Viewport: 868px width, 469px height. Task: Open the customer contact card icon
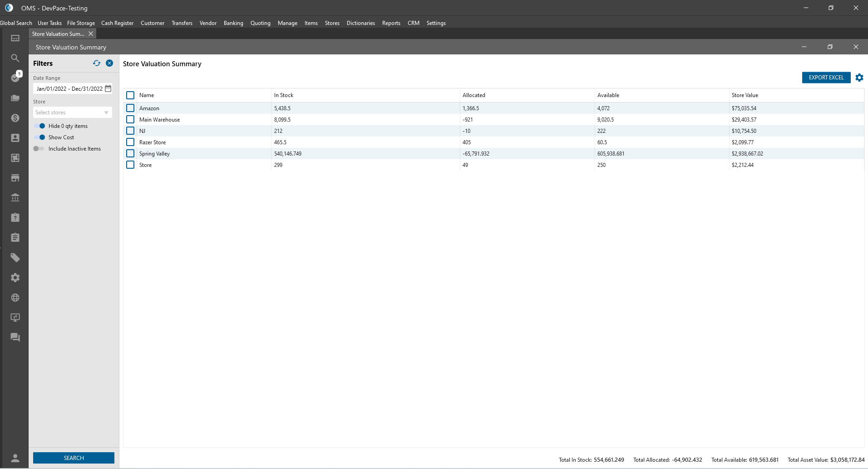(15, 138)
